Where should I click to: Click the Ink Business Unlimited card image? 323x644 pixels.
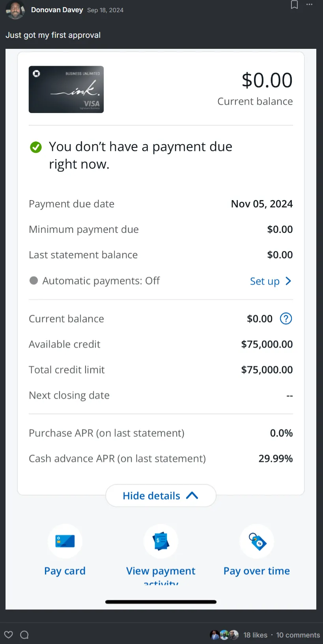(x=66, y=89)
